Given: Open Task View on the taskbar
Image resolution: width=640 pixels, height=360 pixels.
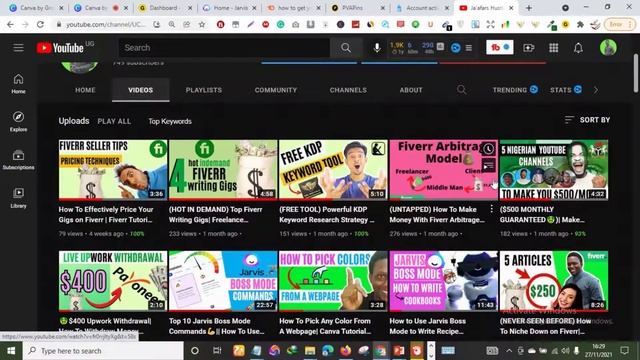Looking at the screenshot, I should [217, 351].
